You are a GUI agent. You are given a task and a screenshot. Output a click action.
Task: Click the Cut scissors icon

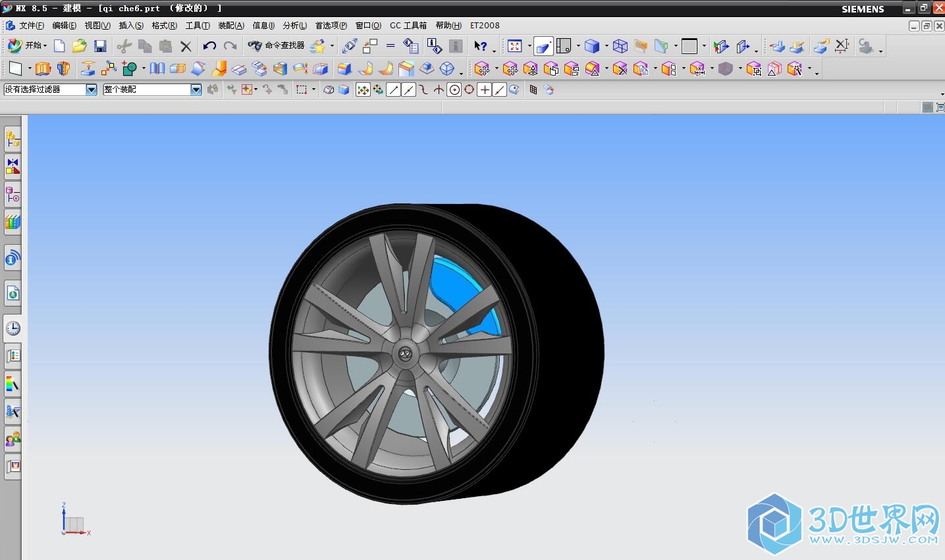124,45
